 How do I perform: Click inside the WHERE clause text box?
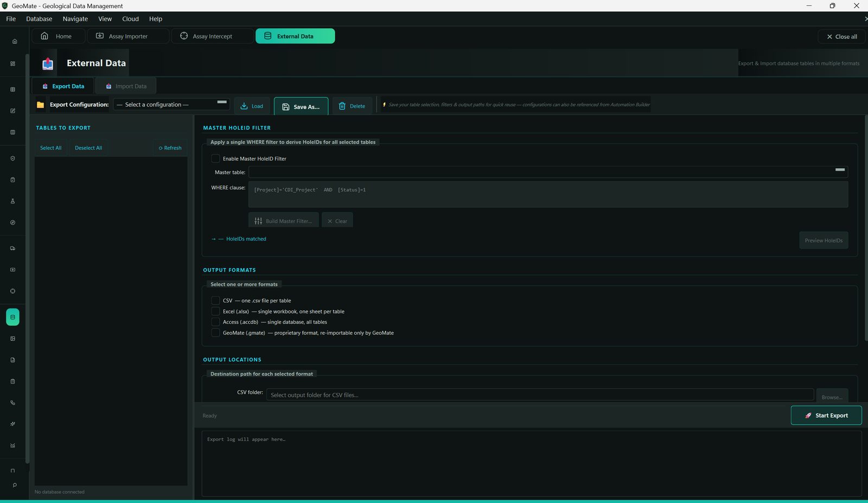548,194
